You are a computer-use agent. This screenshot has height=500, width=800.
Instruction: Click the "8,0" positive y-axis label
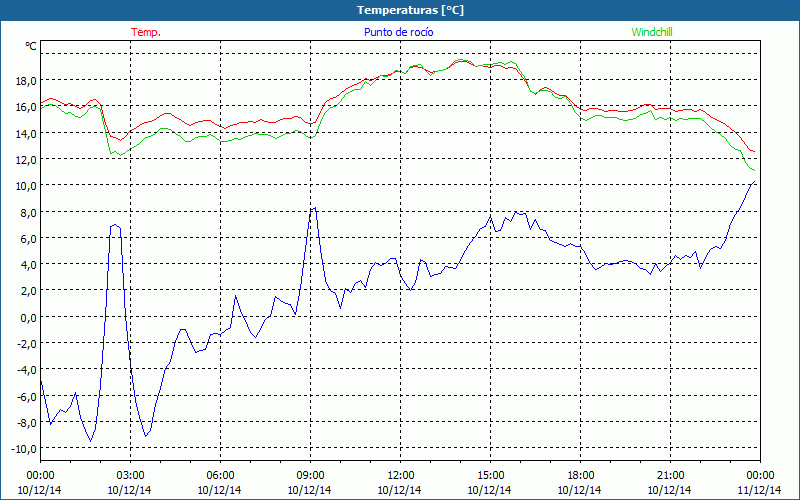[x=29, y=213]
